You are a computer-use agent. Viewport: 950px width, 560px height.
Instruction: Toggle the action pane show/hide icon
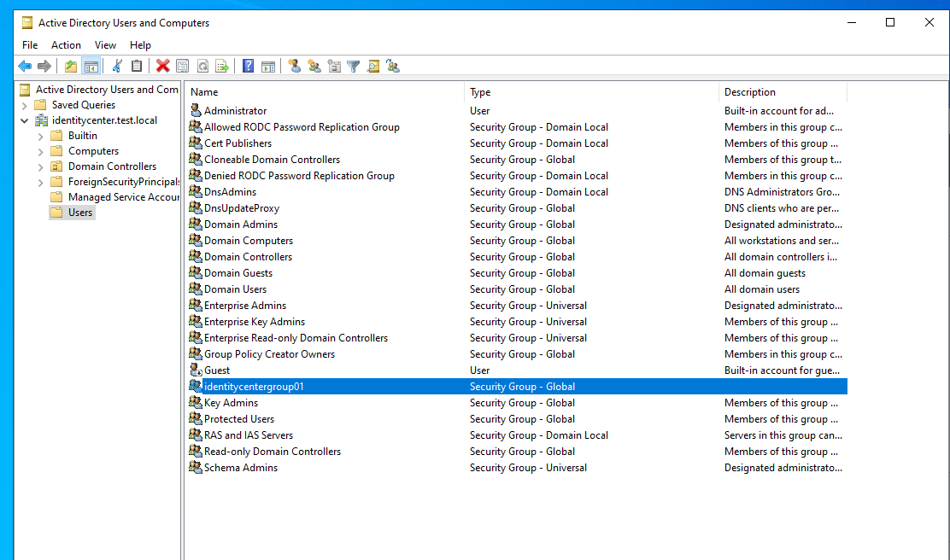[267, 66]
